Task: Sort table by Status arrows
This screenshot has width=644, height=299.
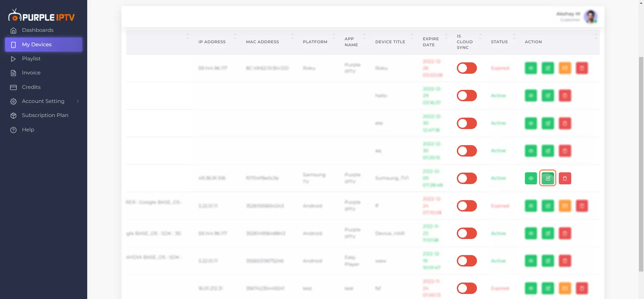Action: click(x=514, y=36)
